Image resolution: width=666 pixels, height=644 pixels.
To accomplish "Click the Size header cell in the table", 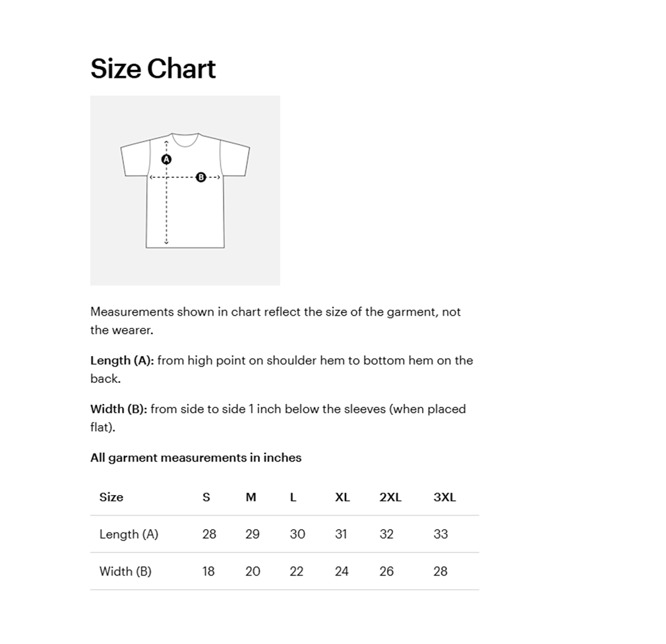I will point(111,497).
